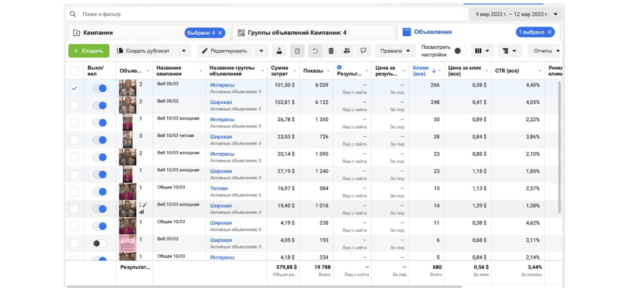Click the feedback speech-bubble icon in toolbar
The image size is (644, 294).
click(362, 51)
